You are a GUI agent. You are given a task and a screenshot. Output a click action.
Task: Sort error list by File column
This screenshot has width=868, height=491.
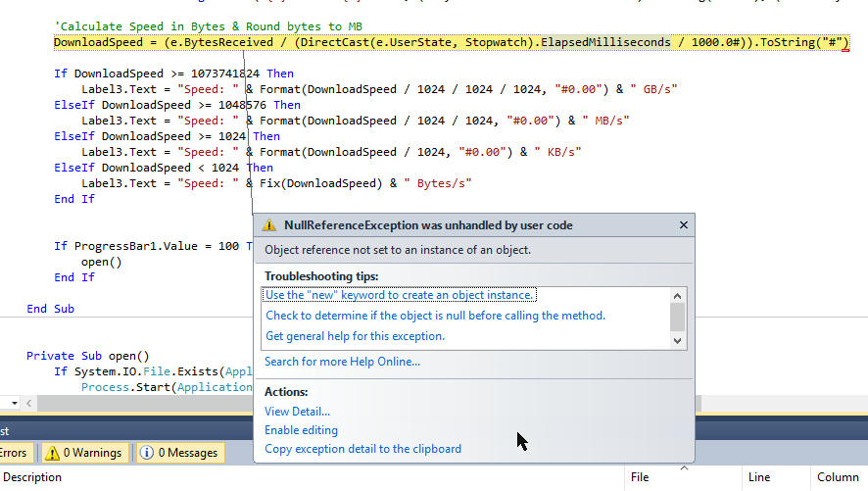pos(640,477)
